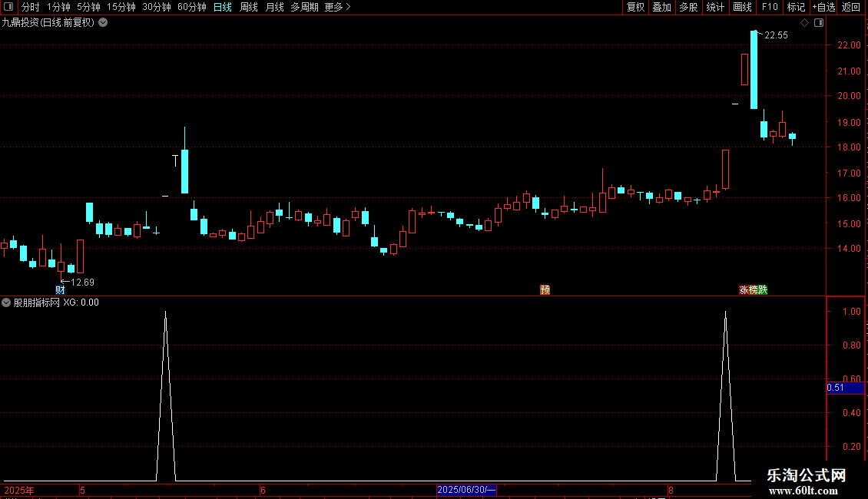868x499 pixels.
Task: Click the 22.55 high price label
Action: point(776,35)
